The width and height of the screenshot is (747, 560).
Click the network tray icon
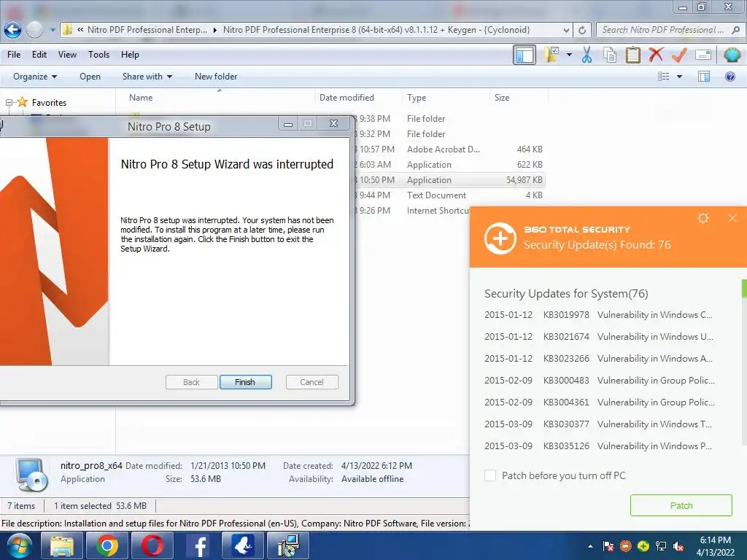[x=661, y=546]
